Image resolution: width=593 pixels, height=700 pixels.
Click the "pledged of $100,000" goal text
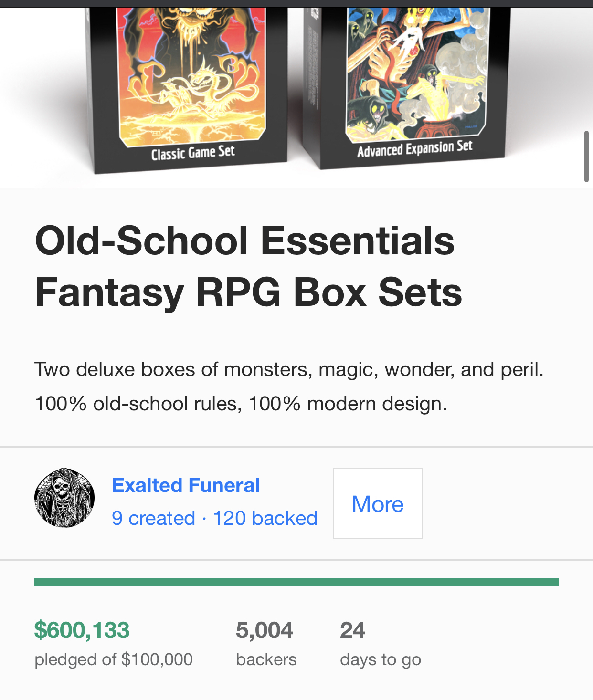(x=114, y=659)
